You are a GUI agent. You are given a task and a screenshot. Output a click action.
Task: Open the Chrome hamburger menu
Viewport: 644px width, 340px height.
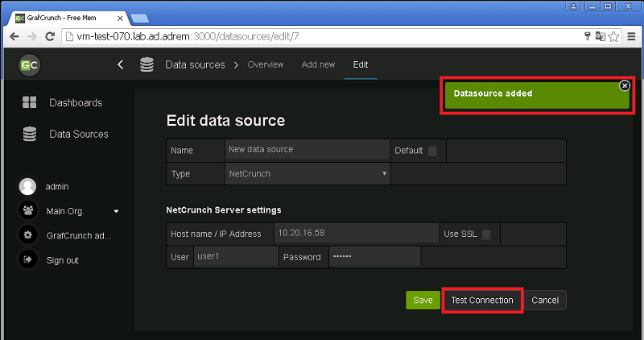(632, 36)
